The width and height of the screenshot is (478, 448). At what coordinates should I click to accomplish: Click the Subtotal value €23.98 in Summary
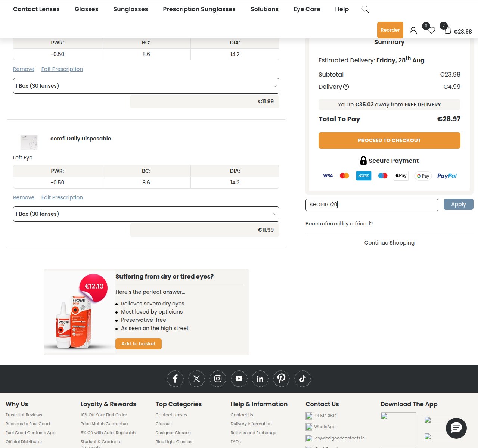tap(450, 75)
